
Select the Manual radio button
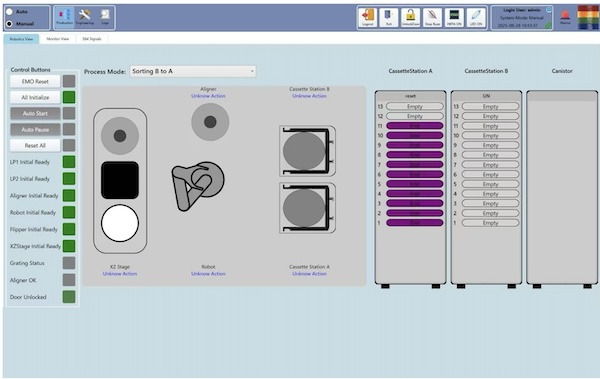pos(10,24)
